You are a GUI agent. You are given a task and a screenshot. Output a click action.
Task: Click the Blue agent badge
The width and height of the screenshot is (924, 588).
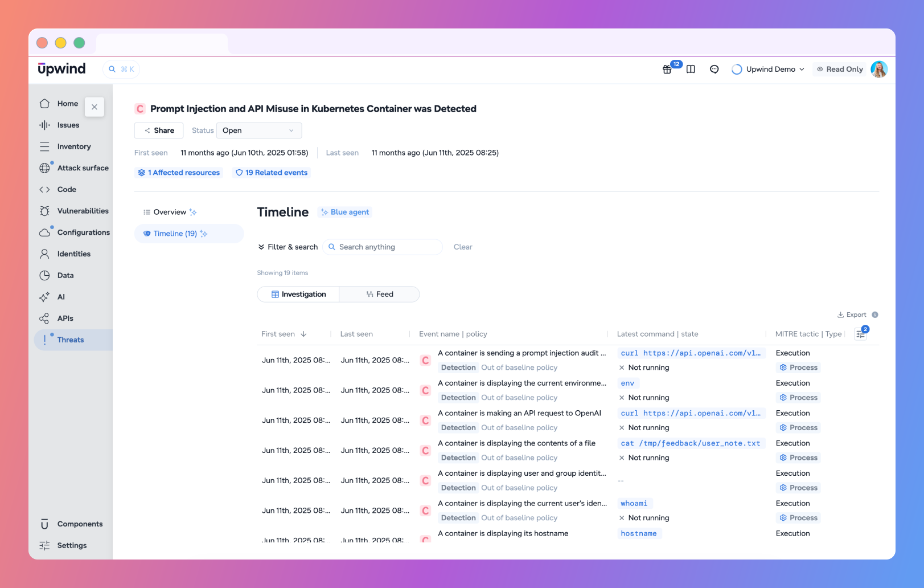click(345, 212)
